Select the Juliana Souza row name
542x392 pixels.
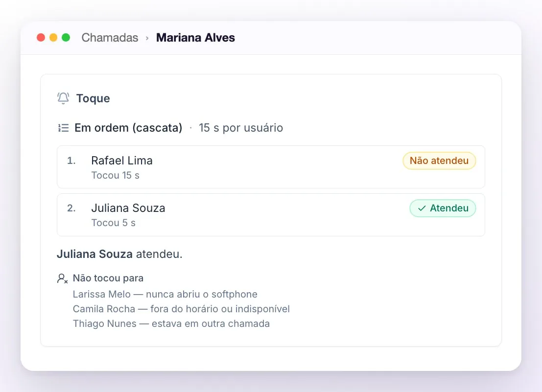click(x=128, y=208)
